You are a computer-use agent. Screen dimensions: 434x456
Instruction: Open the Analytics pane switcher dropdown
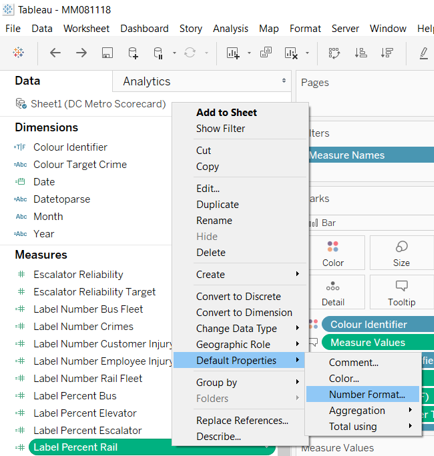coord(284,80)
